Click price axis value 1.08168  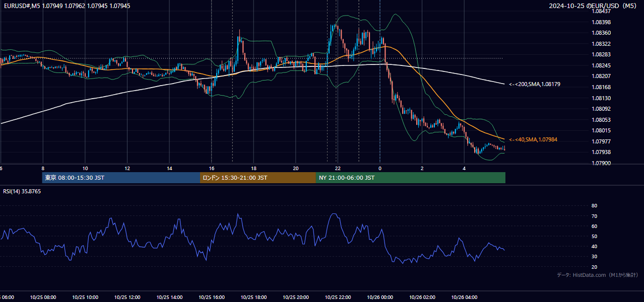[601, 87]
